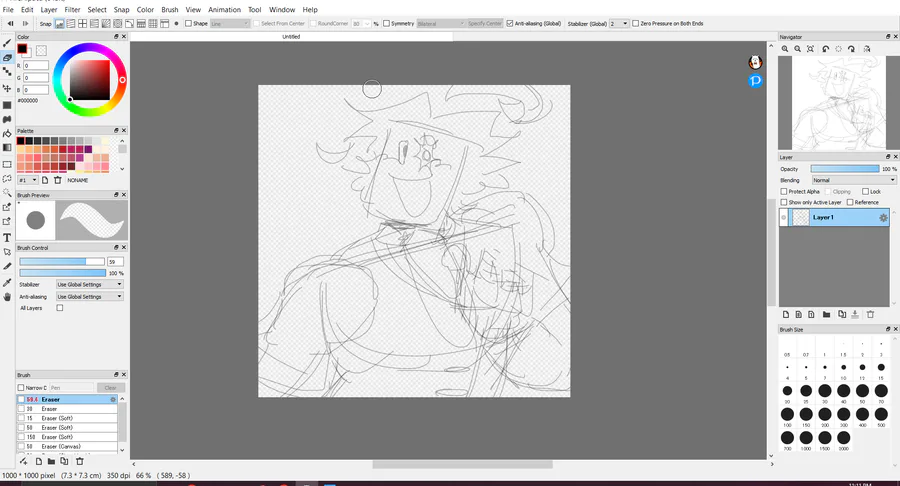This screenshot has height=486, width=900.
Task: Open the Animation menu
Action: 224,10
